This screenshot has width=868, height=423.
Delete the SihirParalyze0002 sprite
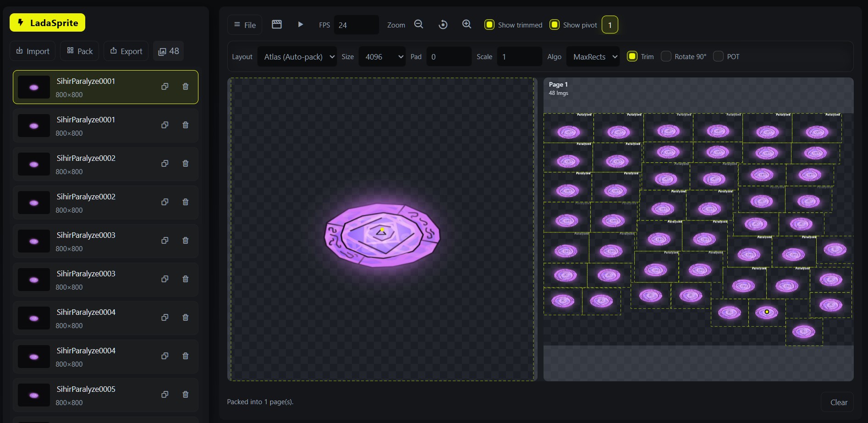click(186, 163)
